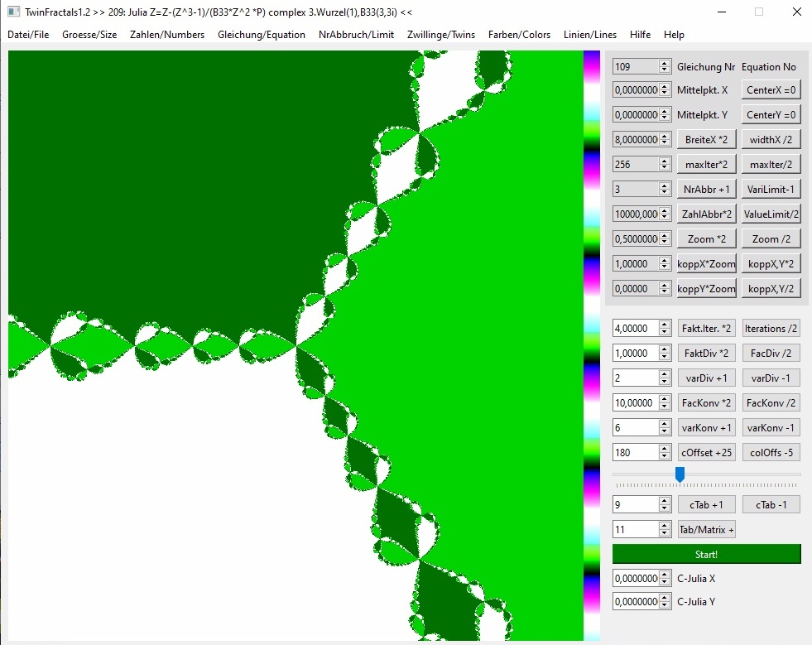Open the Zahlen/Numbers menu
This screenshot has height=645, width=812.
(166, 35)
